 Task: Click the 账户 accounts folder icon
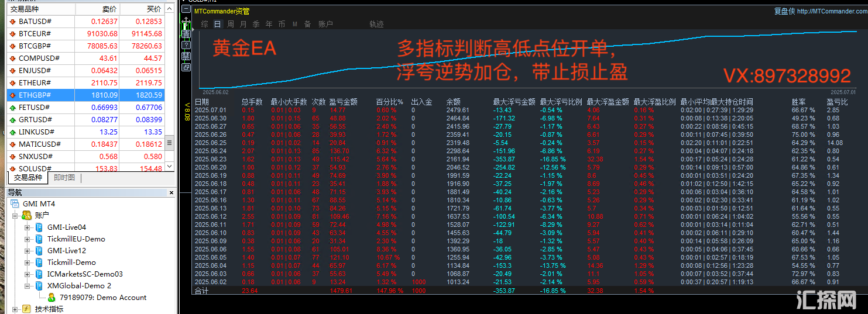point(26,215)
